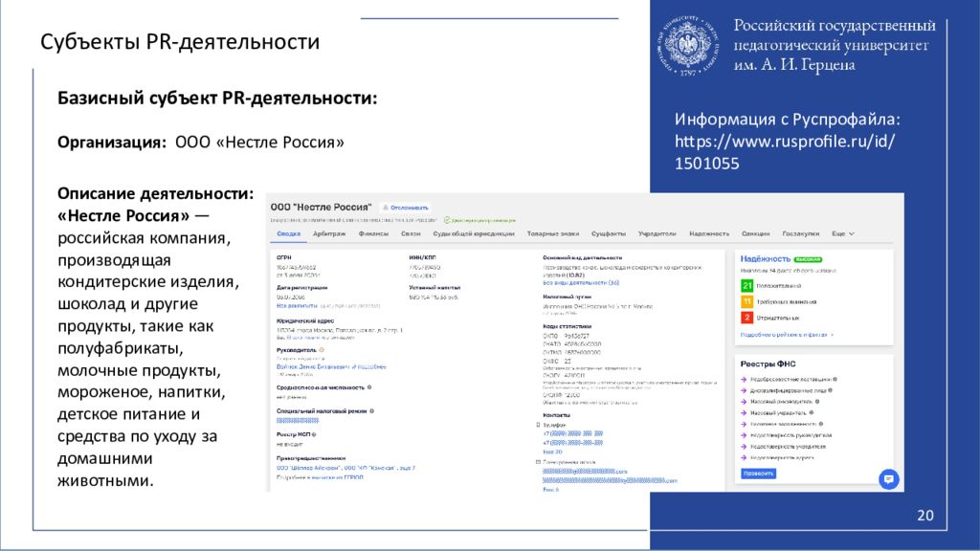Image resolution: width=980 pixels, height=551 pixels.
Task: Click help icon beside Специальный налоговый режим
Action: (372, 411)
